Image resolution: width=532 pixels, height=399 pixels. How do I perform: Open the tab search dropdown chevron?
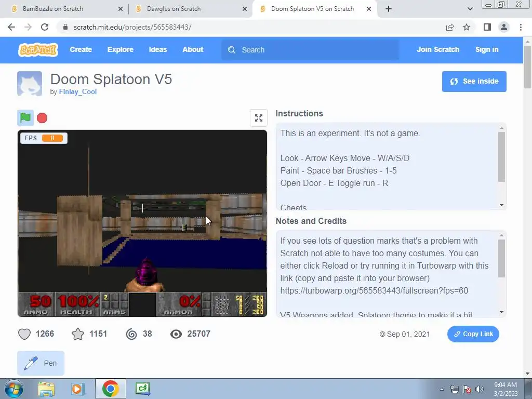(470, 9)
